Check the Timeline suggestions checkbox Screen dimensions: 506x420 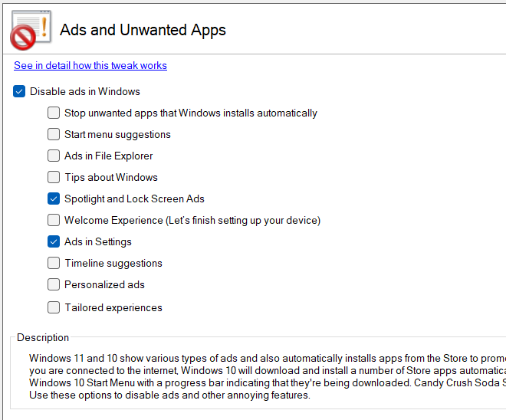(x=54, y=264)
